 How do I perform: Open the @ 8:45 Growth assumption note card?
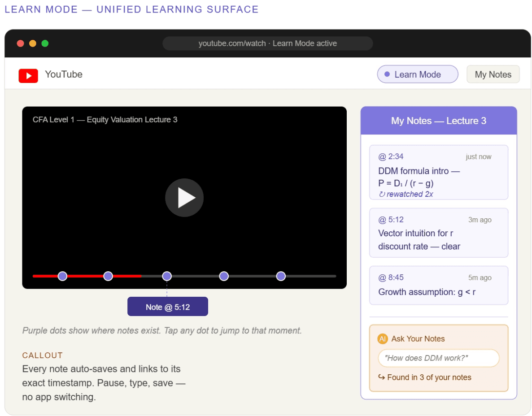click(x=438, y=285)
